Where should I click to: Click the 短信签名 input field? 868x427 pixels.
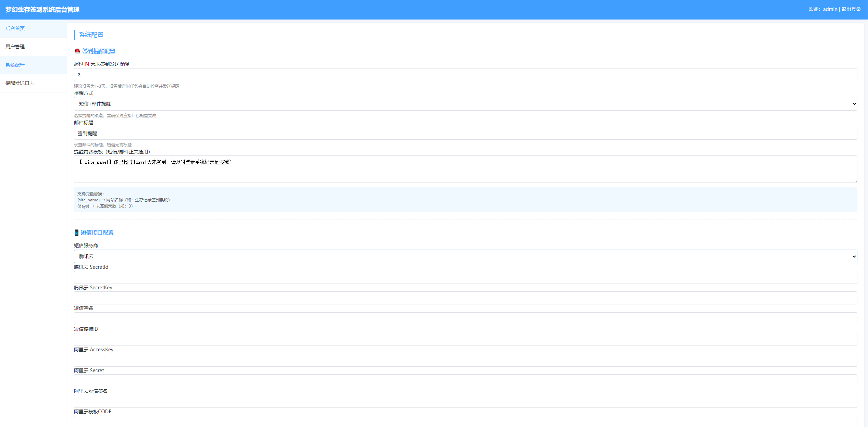point(465,319)
